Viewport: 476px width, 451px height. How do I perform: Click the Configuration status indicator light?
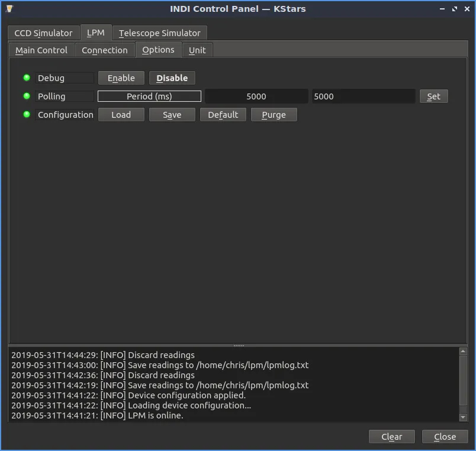tap(27, 114)
